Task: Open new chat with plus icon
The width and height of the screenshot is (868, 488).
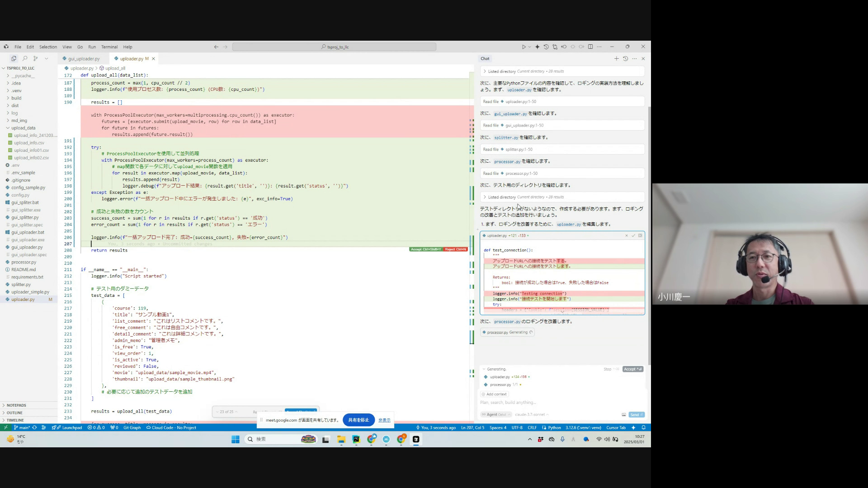Action: [616, 59]
